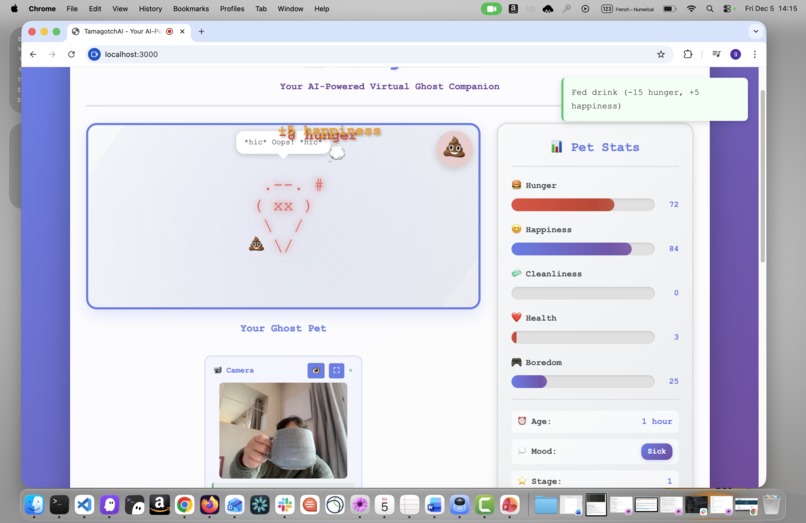Image resolution: width=806 pixels, height=523 pixels.
Task: Close the TamagotchAI tab
Action: click(x=182, y=31)
